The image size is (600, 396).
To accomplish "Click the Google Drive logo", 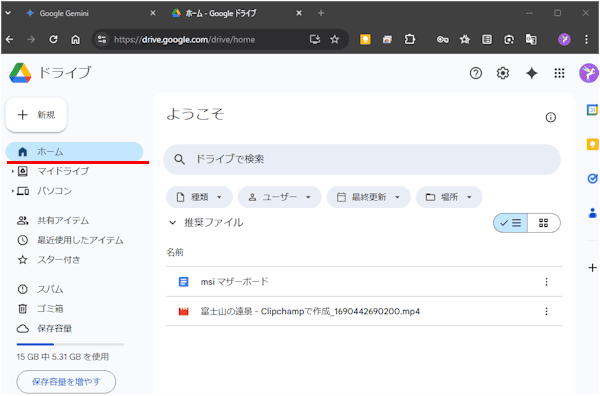I will click(x=20, y=73).
